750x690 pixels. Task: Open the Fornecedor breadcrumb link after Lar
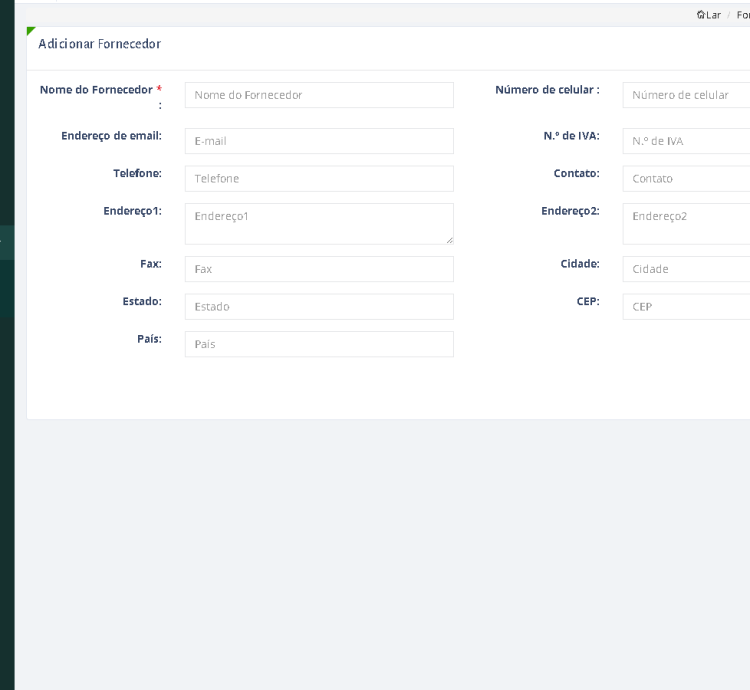(x=742, y=15)
